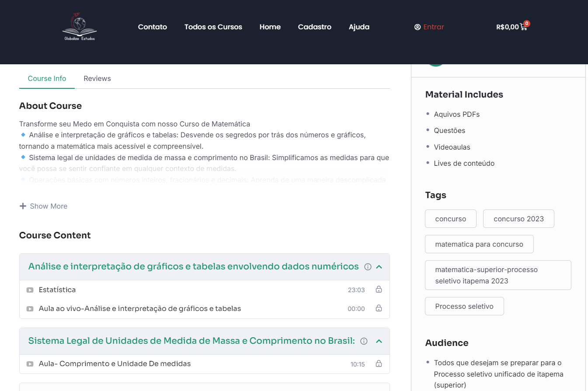This screenshot has height=391, width=588.
Task: Click Sistema Legal de Unidades section title
Action: [x=191, y=341]
